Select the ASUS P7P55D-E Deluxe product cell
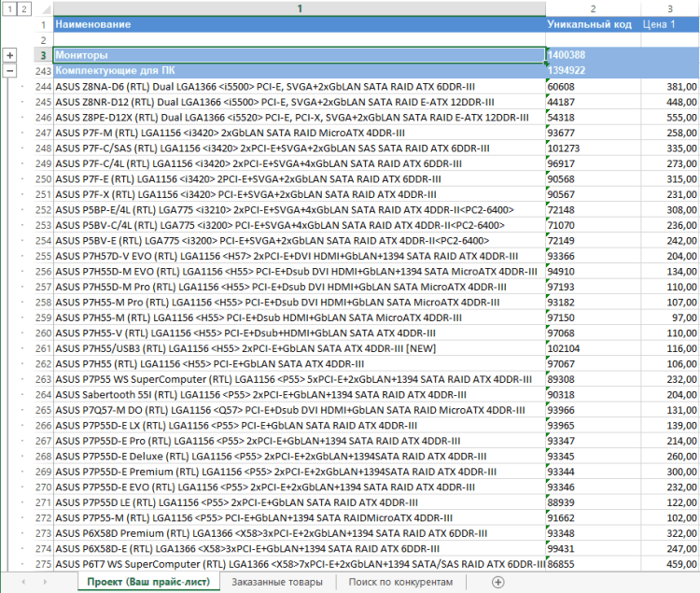Viewport: 700px width, 593px height. pyautogui.click(x=300, y=457)
